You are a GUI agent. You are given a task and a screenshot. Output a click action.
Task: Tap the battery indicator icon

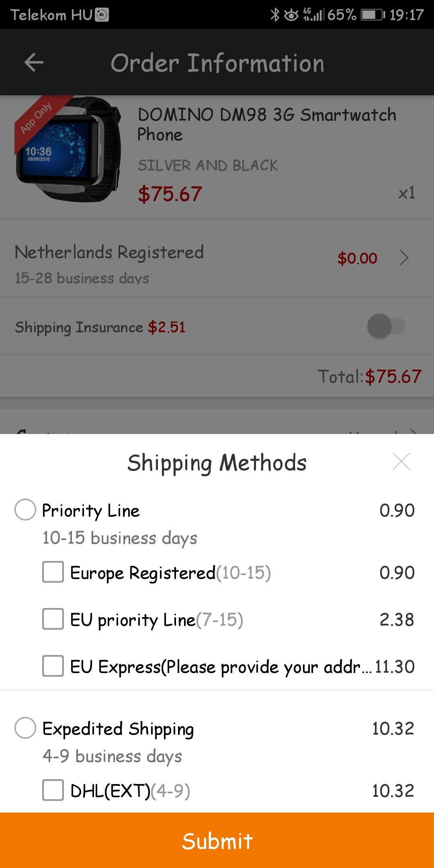(373, 15)
